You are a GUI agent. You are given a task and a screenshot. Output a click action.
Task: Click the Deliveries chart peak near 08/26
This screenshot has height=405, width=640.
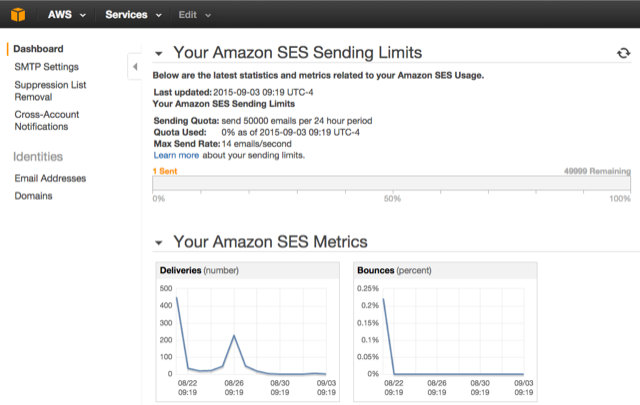[234, 336]
